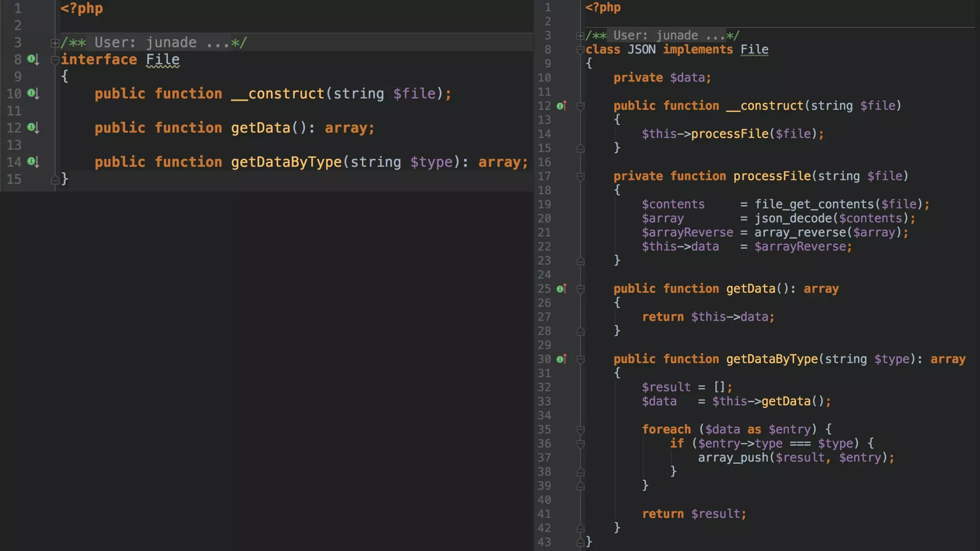Click the implemented marker beside the interface getDataByType line
The image size is (980, 551).
pyautogui.click(x=33, y=162)
